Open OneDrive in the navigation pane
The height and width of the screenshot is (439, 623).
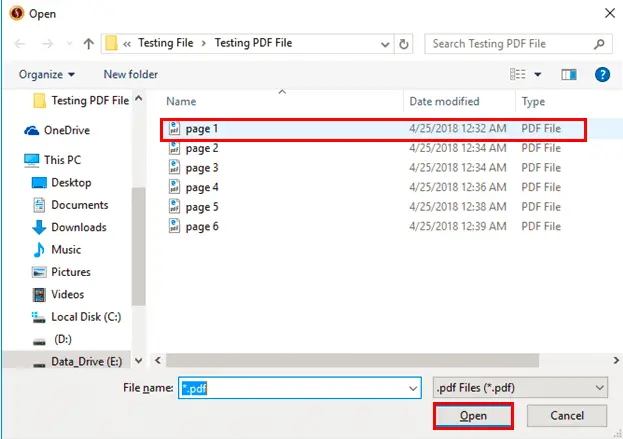[57, 130]
